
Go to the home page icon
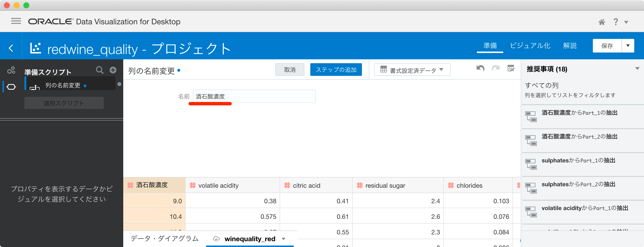click(x=602, y=22)
